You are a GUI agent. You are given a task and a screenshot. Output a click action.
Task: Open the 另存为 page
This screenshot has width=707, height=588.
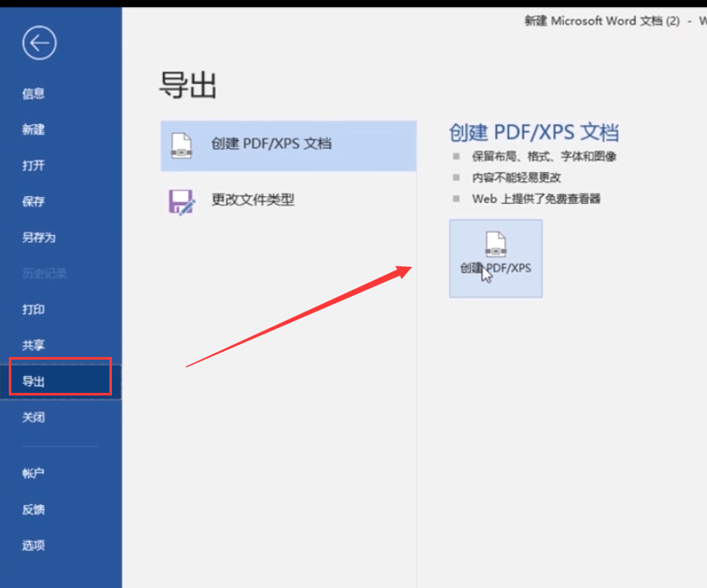click(38, 237)
